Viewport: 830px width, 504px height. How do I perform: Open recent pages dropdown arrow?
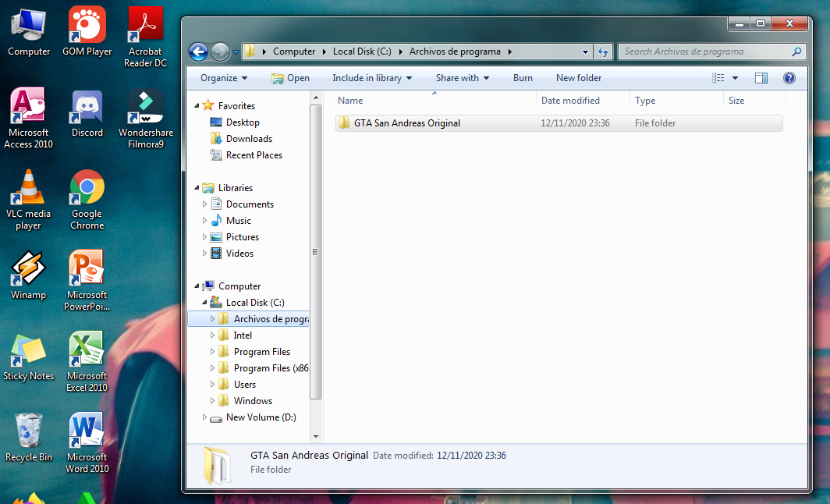[236, 52]
